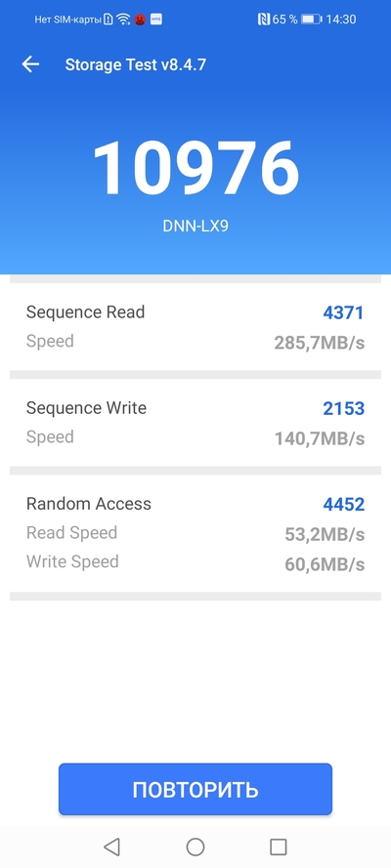Tap the Sequence Read score 4371
The width and height of the screenshot is (391, 868).
[x=343, y=312]
